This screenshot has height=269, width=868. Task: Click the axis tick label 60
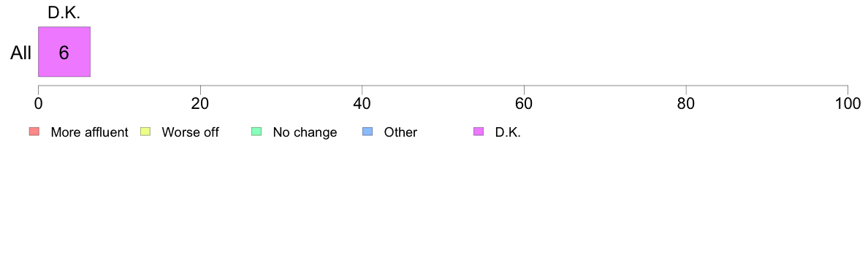click(x=524, y=104)
